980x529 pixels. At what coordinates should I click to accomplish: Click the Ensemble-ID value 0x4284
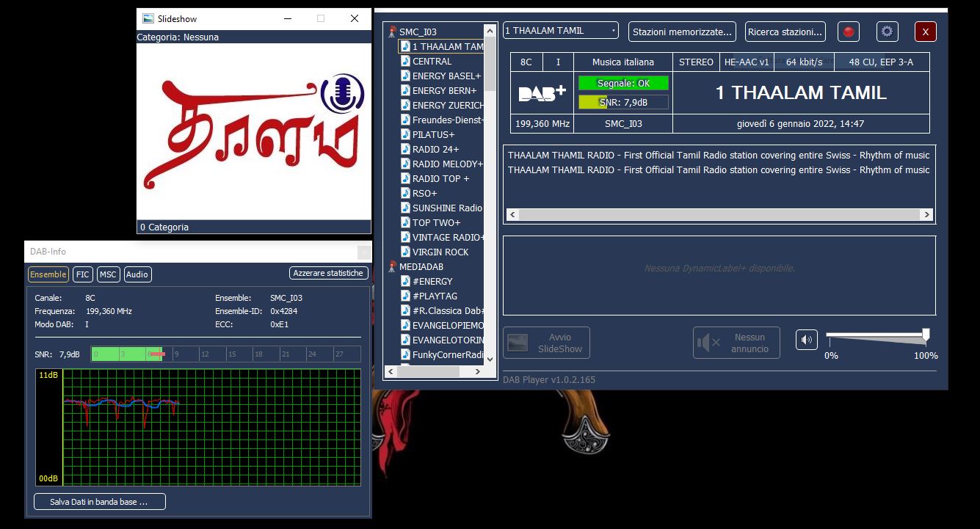coord(283,311)
